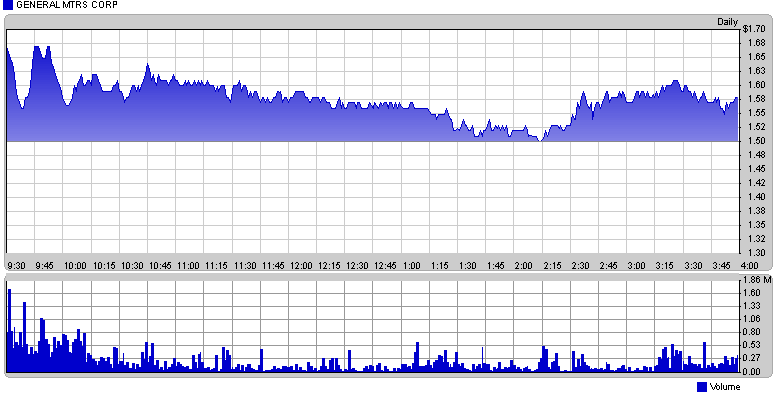Select the 1.40 price axis label
The image size is (777, 395).
coord(756,197)
